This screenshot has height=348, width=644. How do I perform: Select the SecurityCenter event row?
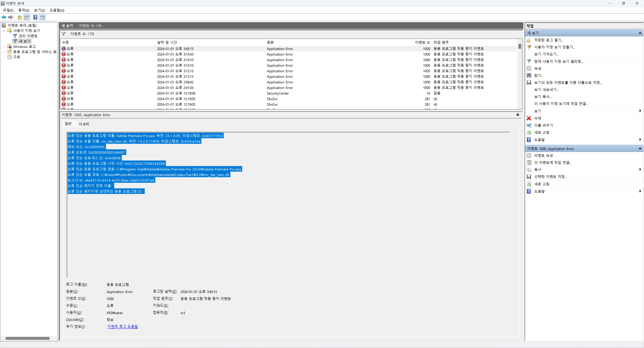(278, 93)
